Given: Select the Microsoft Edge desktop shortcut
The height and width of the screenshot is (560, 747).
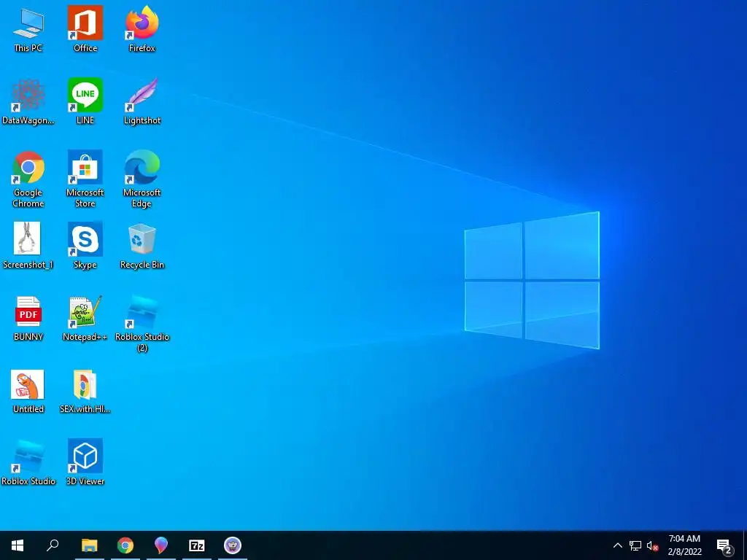Looking at the screenshot, I should click(142, 179).
